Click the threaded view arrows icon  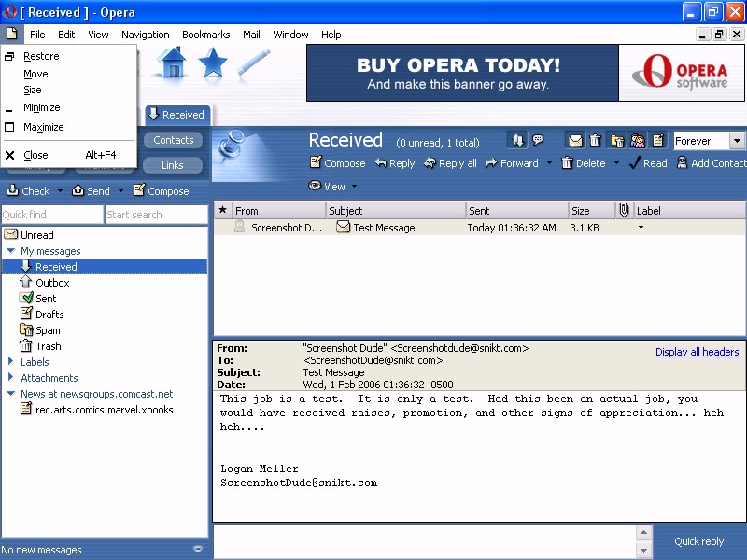517,140
